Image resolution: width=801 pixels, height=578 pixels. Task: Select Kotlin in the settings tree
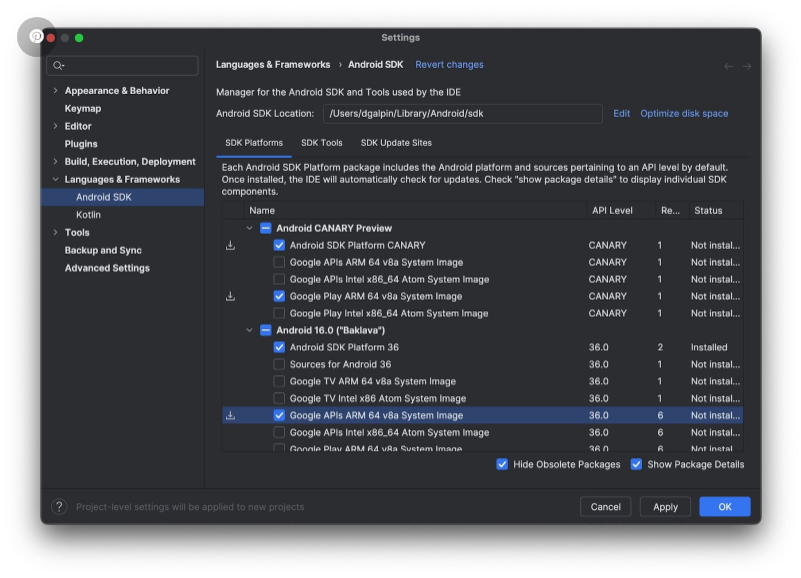coord(88,215)
